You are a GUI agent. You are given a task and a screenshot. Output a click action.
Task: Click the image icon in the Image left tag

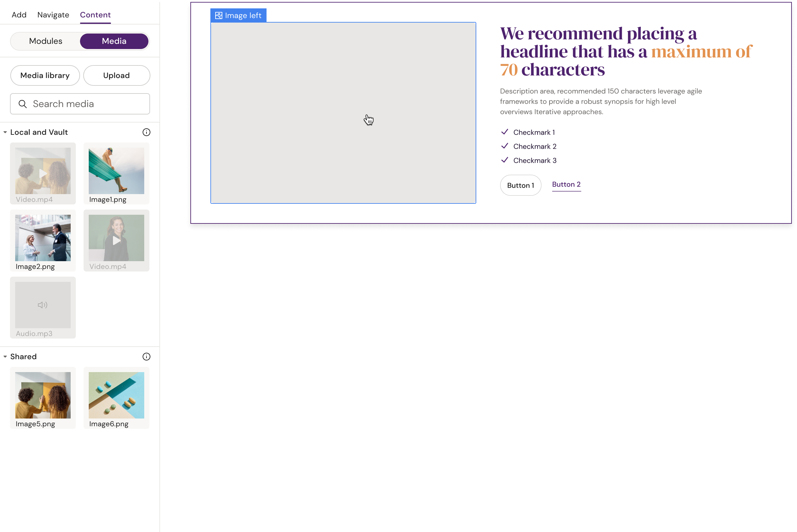click(219, 15)
